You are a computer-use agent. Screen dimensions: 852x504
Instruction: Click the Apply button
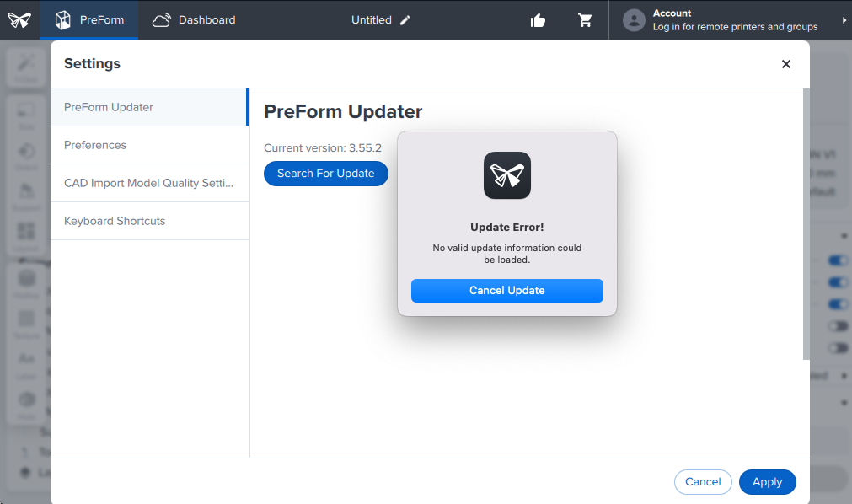767,482
